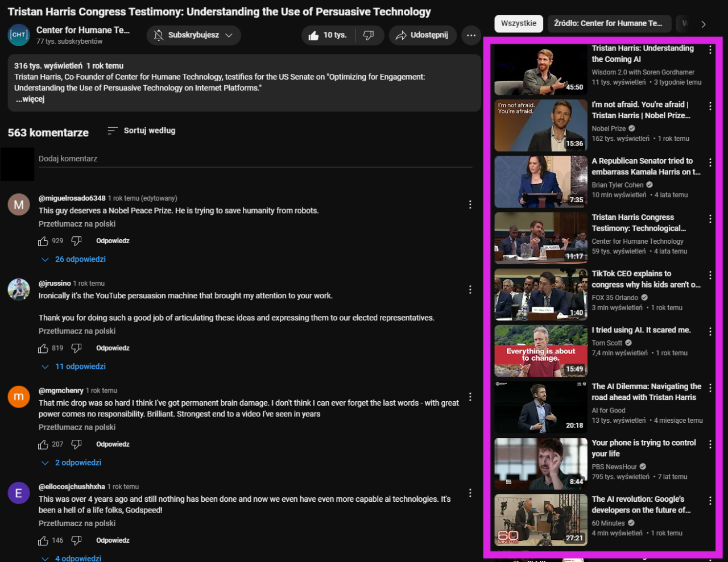The width and height of the screenshot is (728, 562).
Task: Translate @mgmchenry's comment to Polish
Action: click(77, 427)
